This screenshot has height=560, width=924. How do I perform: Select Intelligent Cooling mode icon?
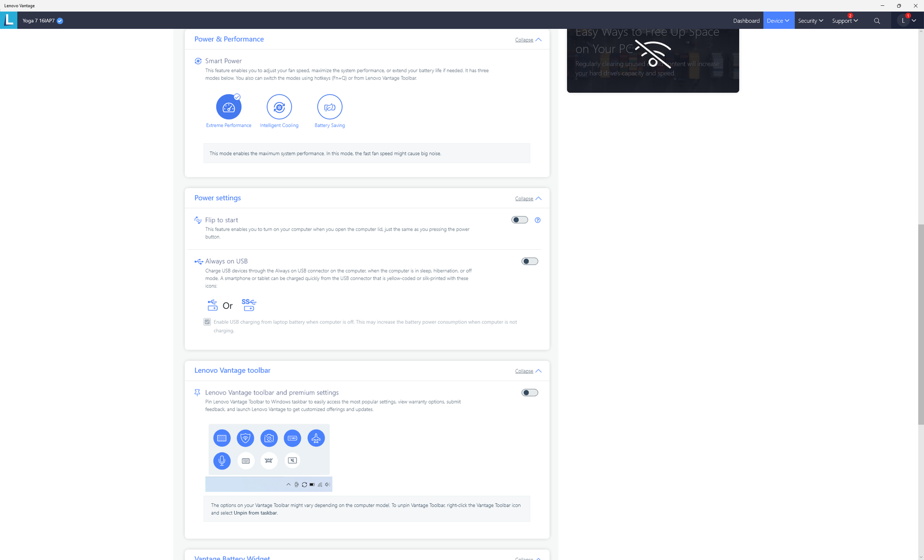279,107
